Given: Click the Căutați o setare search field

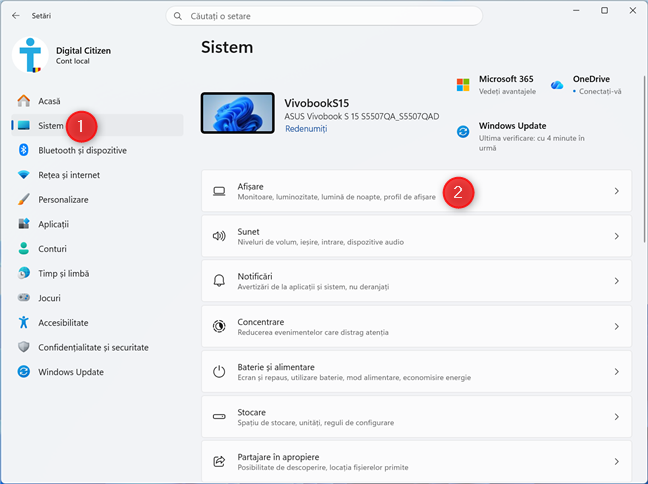Looking at the screenshot, I should (324, 16).
